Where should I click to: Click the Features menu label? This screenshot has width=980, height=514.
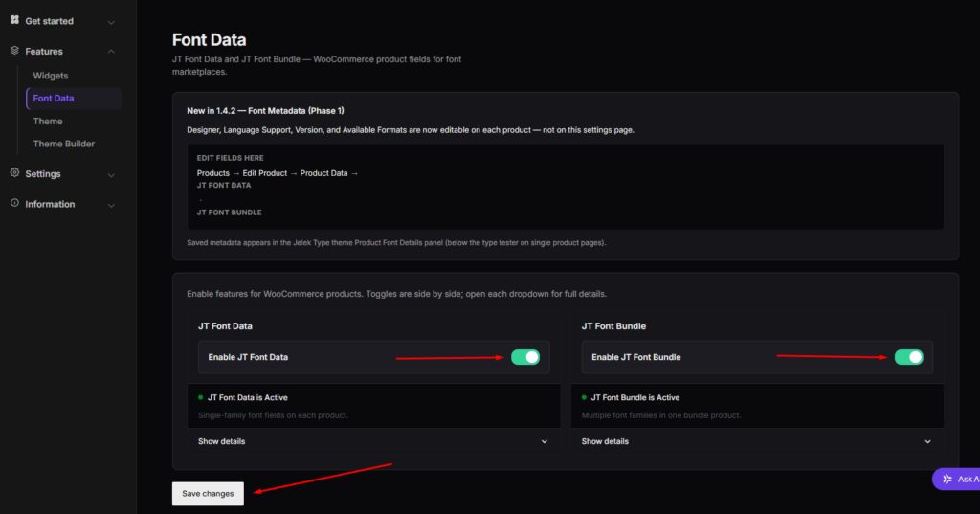tap(44, 52)
